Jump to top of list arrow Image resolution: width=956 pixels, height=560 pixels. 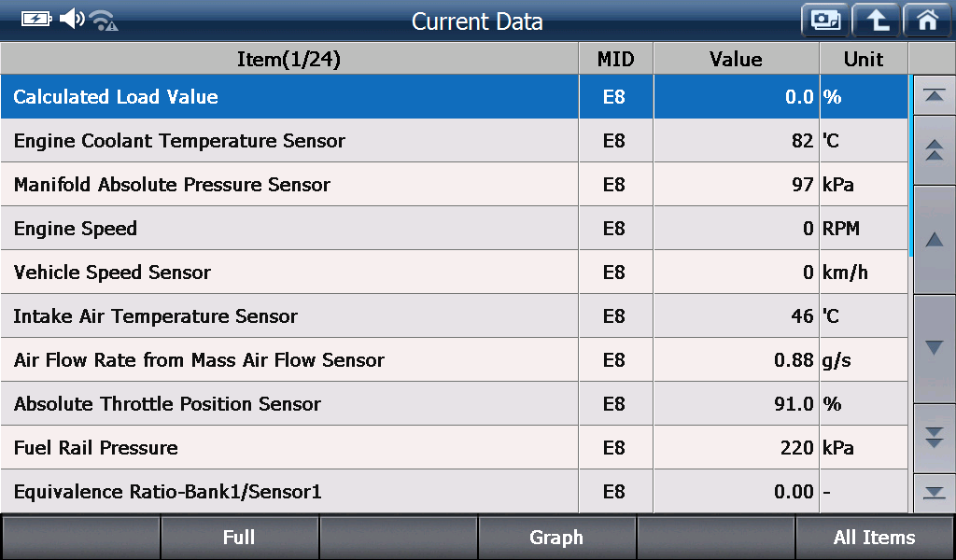click(934, 95)
